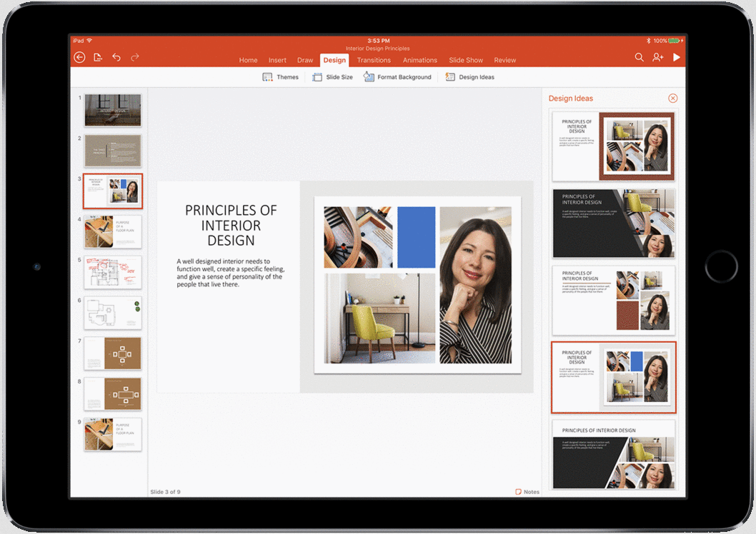Tap the Bluetooth icon in status bar
Image resolution: width=756 pixels, height=534 pixels.
(649, 41)
